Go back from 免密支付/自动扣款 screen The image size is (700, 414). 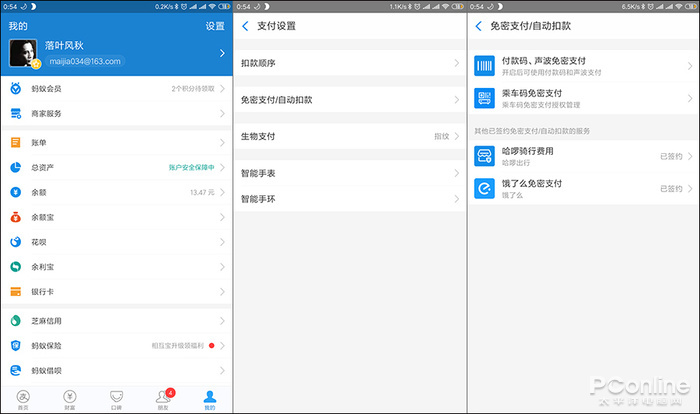[479, 26]
